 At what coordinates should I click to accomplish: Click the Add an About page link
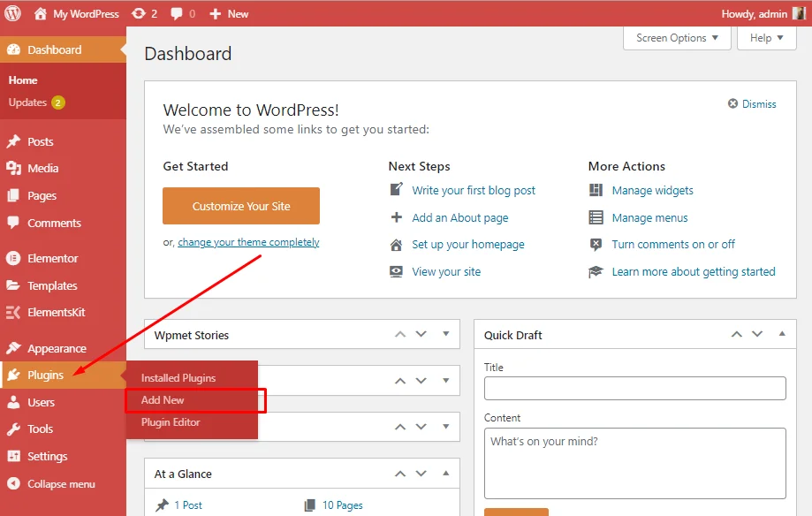tap(459, 217)
